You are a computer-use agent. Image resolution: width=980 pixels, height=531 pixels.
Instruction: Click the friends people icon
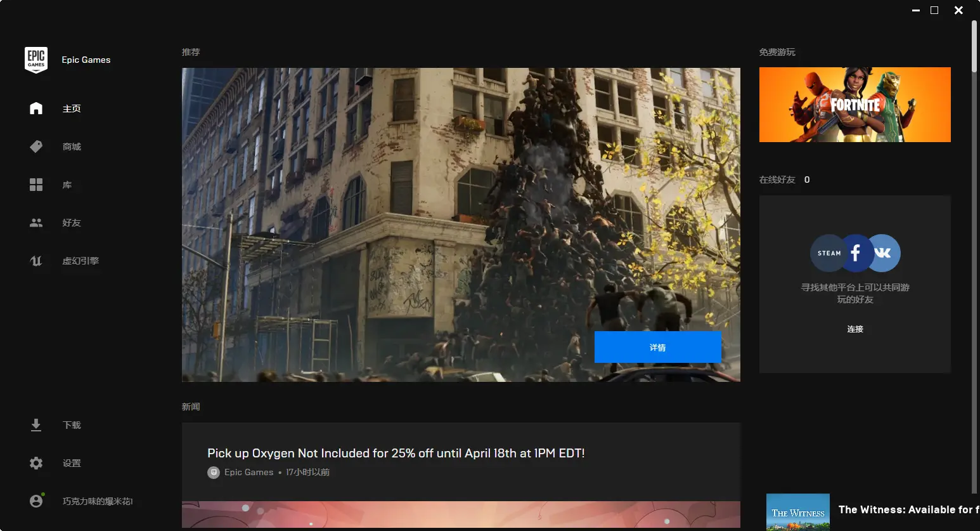coord(36,223)
